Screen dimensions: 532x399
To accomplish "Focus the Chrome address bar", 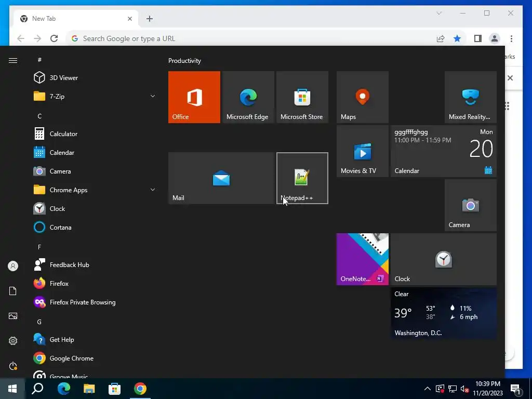I will 251,38.
